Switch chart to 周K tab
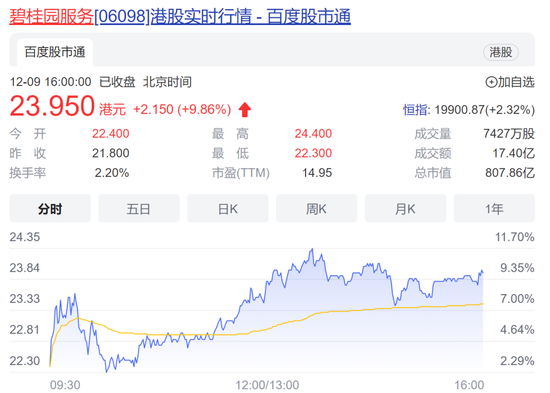Viewport: 550px width, 393px height. [x=316, y=208]
